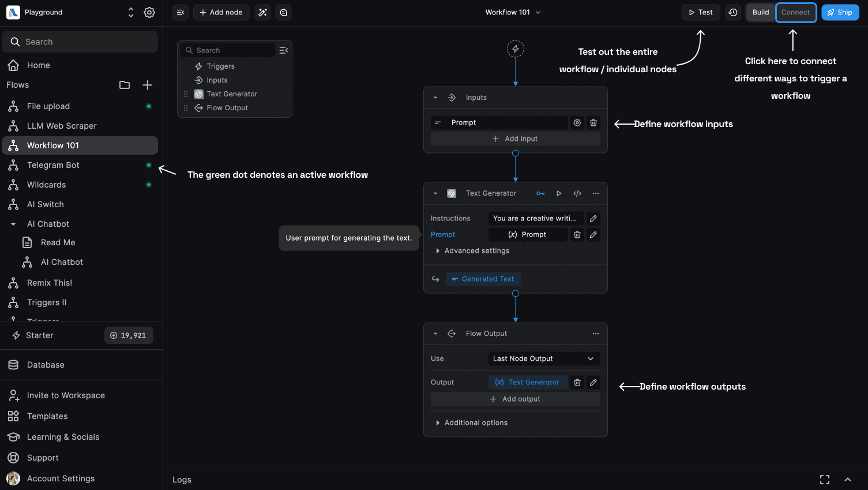Open the Triggers II flow
The height and width of the screenshot is (490, 868).
[80, 302]
